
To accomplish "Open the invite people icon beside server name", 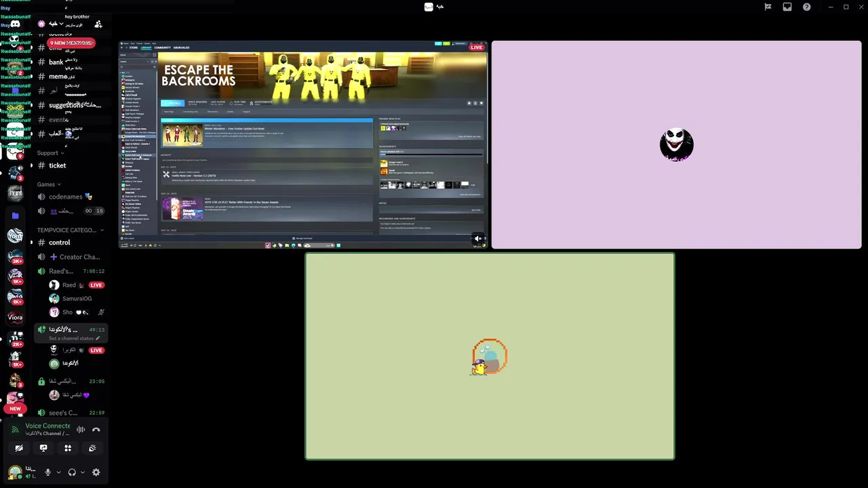I will 98,24.
